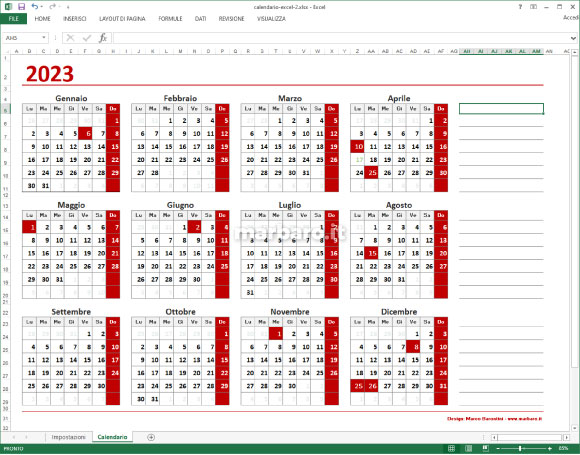Click inside the formula bar input
The height and width of the screenshot is (455, 580).
point(341,38)
